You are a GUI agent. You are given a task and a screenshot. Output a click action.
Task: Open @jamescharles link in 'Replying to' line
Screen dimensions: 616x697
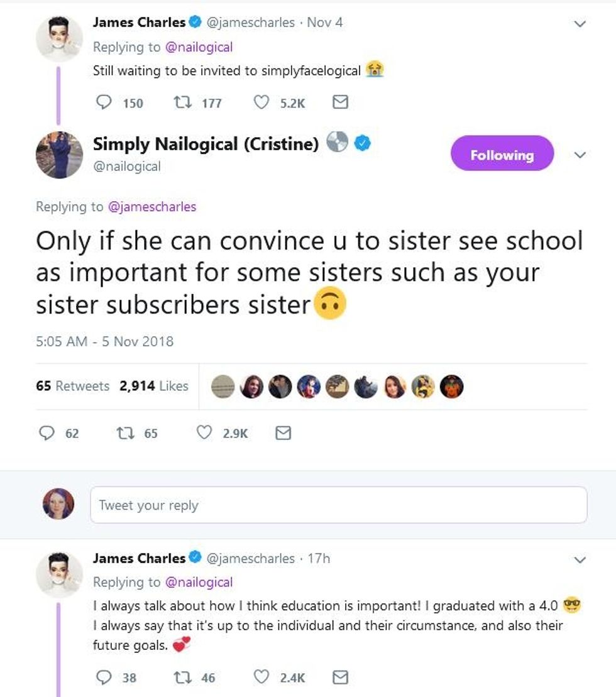[x=152, y=206]
